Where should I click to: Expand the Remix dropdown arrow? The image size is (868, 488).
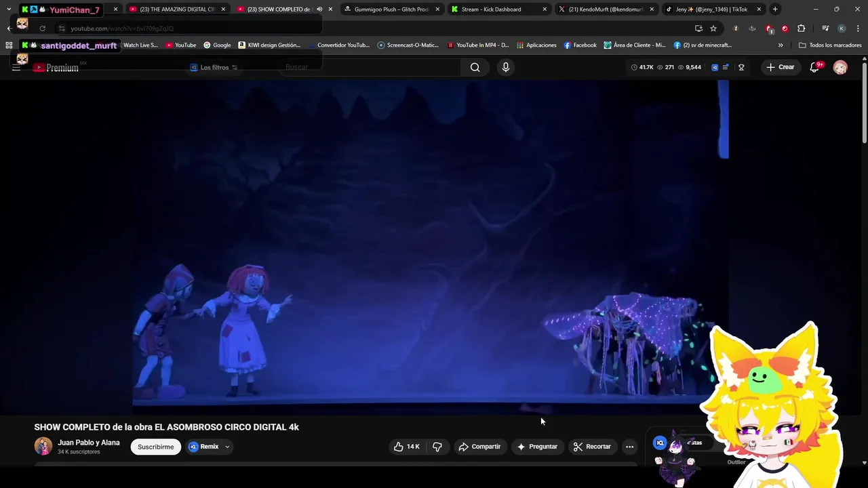[x=227, y=447]
